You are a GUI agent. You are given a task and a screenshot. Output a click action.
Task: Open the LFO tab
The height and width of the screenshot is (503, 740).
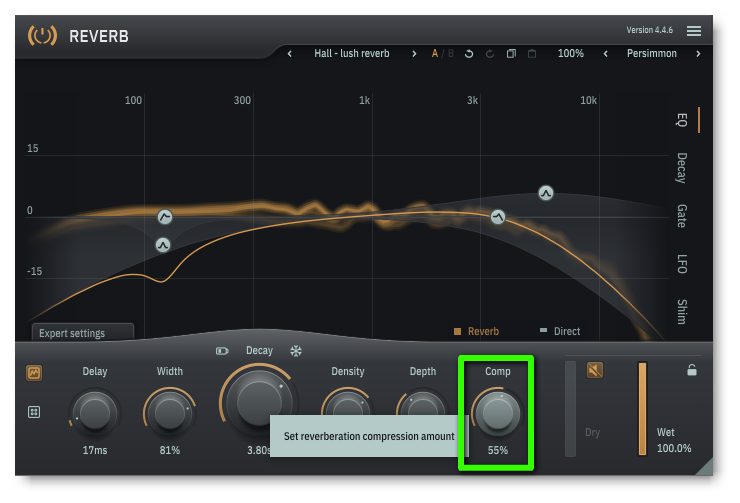(681, 264)
